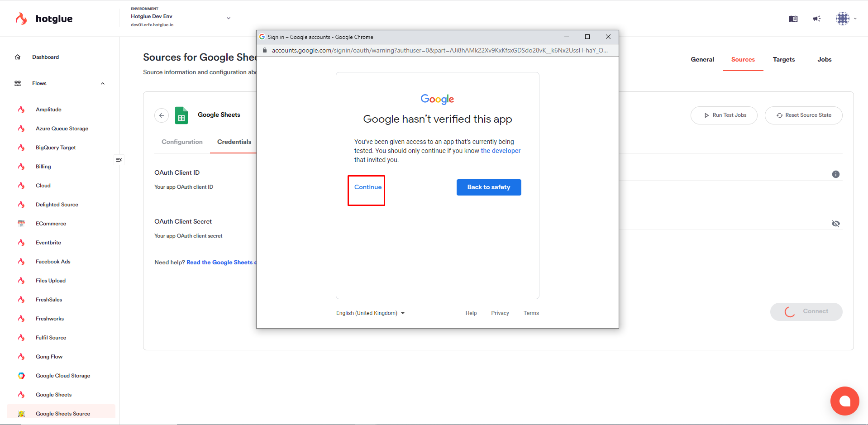868x425 pixels.
Task: Switch to the Jobs tab
Action: pyautogui.click(x=825, y=59)
